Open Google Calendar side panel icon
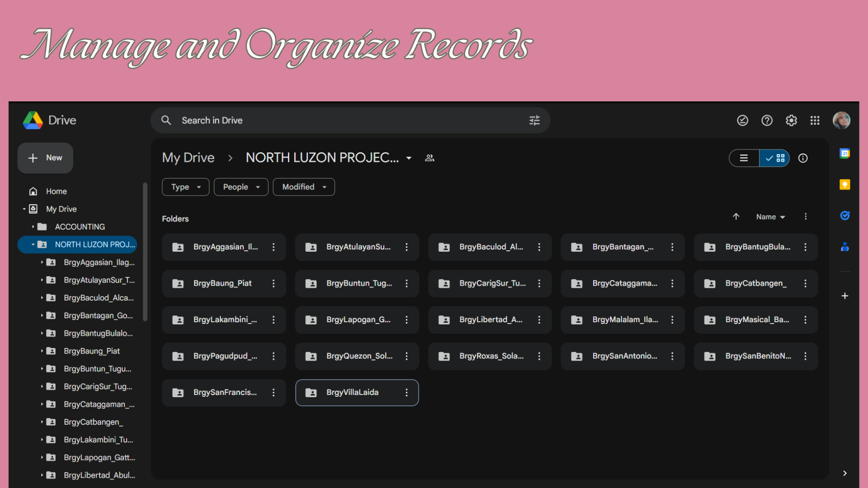 click(844, 154)
